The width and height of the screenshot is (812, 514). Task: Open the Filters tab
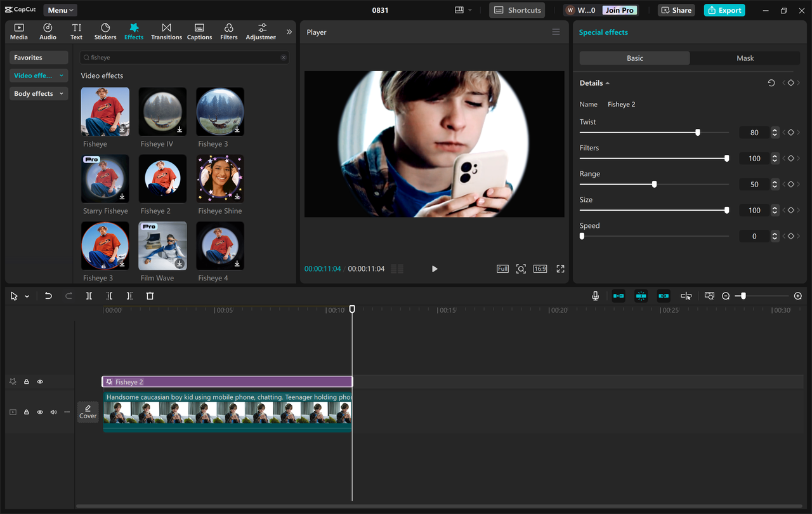[x=228, y=32]
